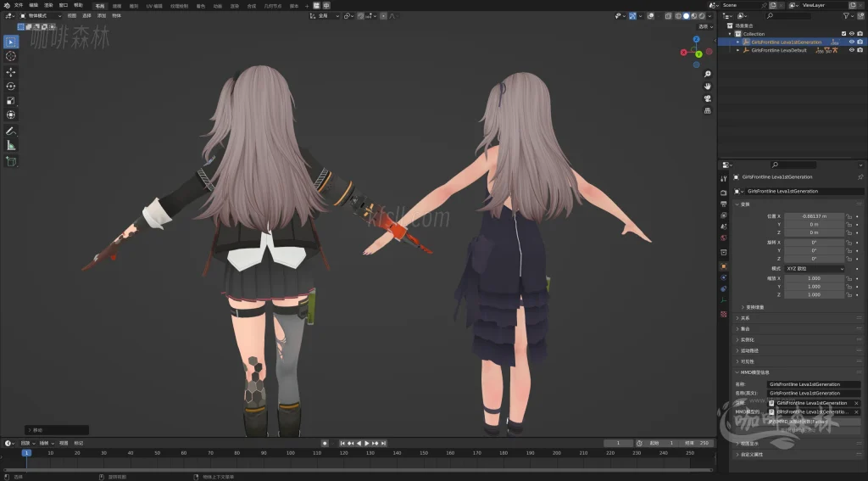The width and height of the screenshot is (868, 481).
Task: Expand GirlsFrontline LevaDefault in outliner
Action: 738,50
